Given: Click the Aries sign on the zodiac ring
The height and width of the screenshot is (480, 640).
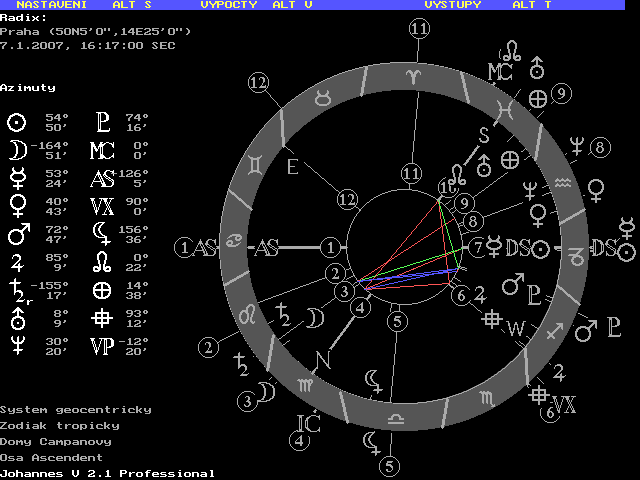Looking at the screenshot, I should pos(412,76).
